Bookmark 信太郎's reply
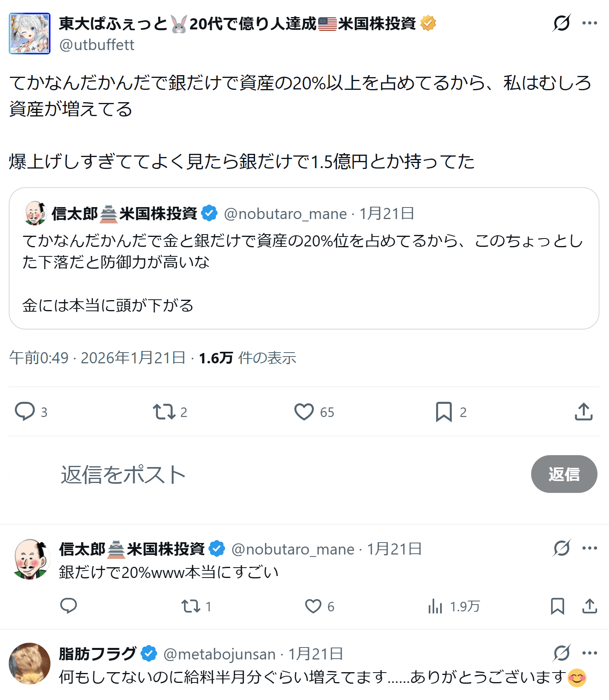 [x=557, y=606]
